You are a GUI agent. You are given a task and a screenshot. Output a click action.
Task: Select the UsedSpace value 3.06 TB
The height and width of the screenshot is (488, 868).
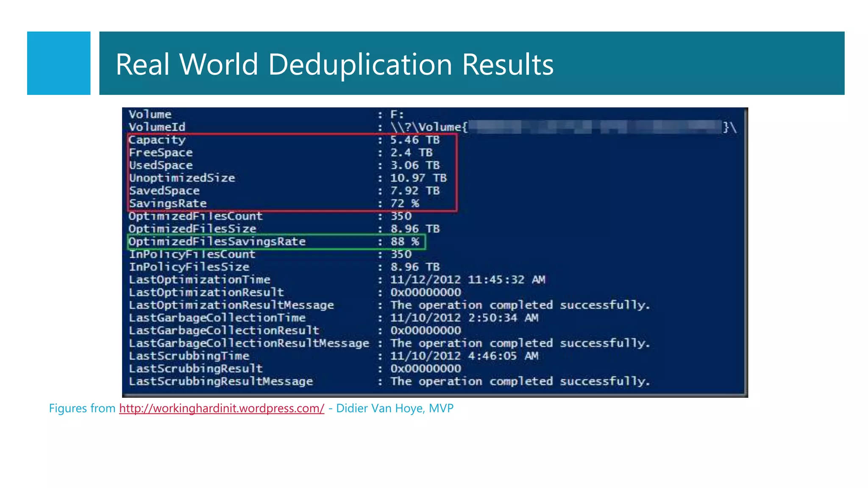[415, 165]
